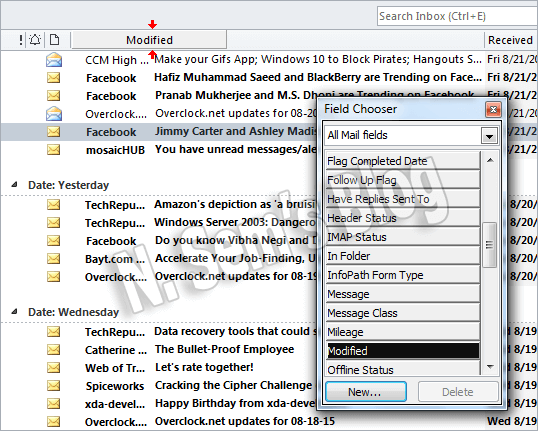
Task: Click the Modified column header
Action: [x=149, y=40]
